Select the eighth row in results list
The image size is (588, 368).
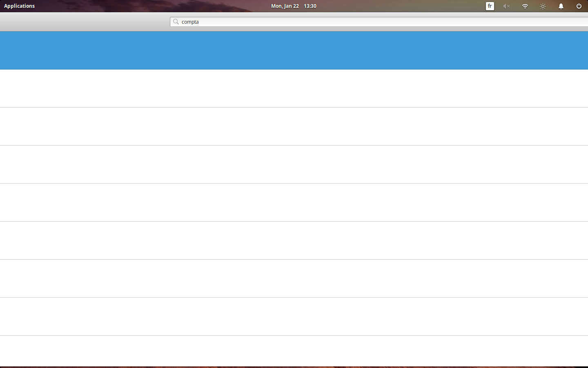pos(294,316)
